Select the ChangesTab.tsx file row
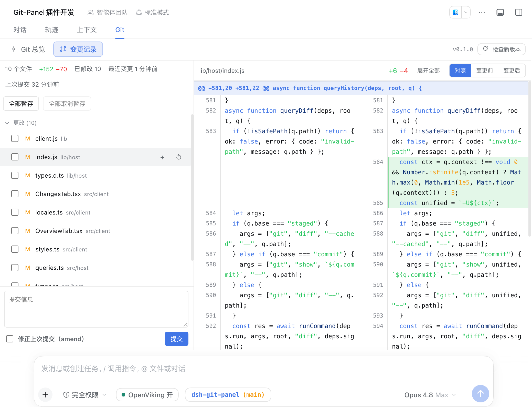Viewport: 532px width, 407px height. pos(95,194)
